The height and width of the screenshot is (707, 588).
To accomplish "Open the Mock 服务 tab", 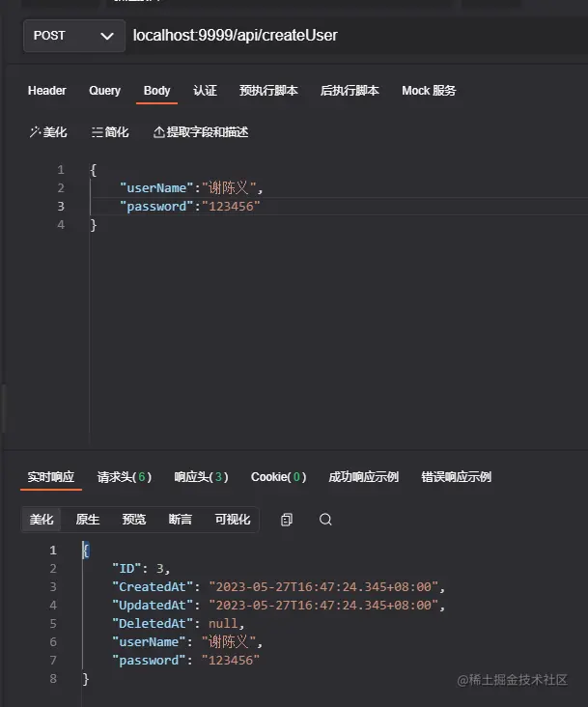I will pyautogui.click(x=429, y=91).
